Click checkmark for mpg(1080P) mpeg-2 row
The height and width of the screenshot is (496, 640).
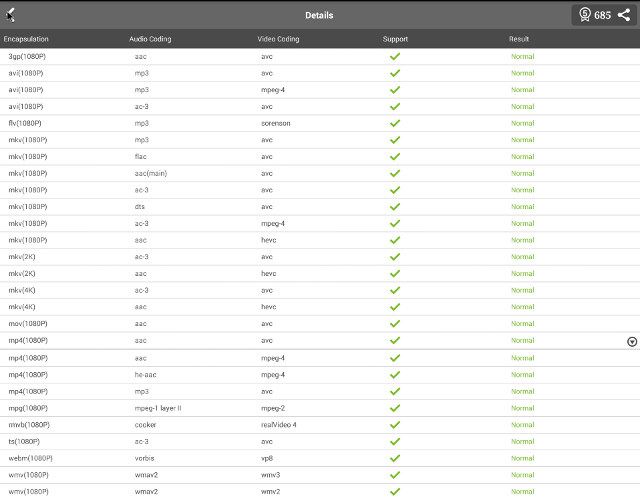pos(395,408)
